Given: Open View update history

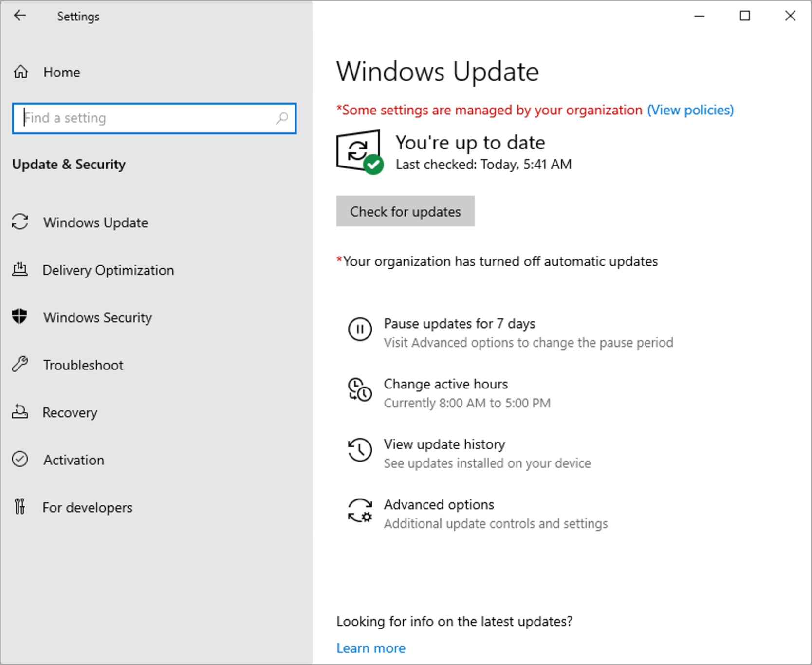Looking at the screenshot, I should pos(444,444).
